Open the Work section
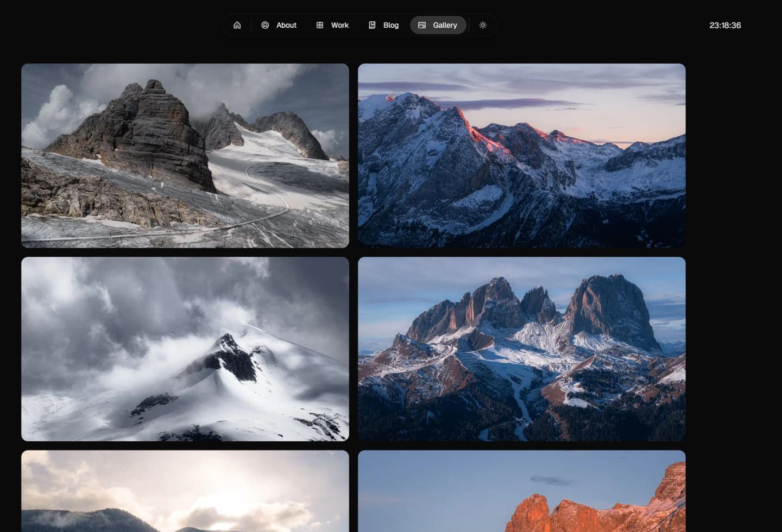 [x=339, y=25]
